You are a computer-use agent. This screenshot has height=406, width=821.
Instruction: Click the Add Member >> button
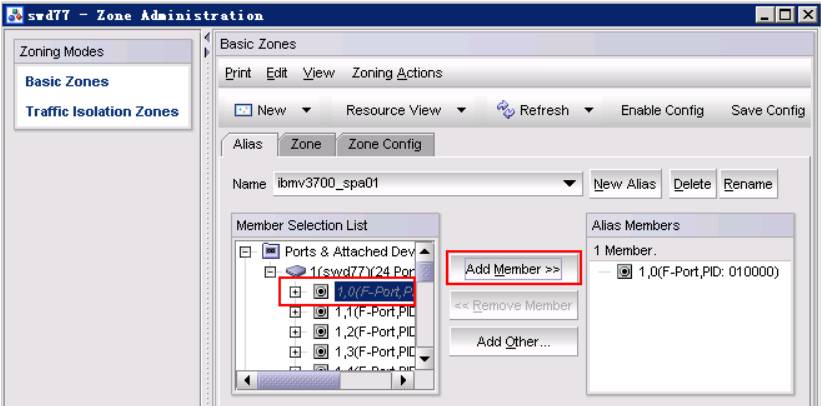point(513,269)
